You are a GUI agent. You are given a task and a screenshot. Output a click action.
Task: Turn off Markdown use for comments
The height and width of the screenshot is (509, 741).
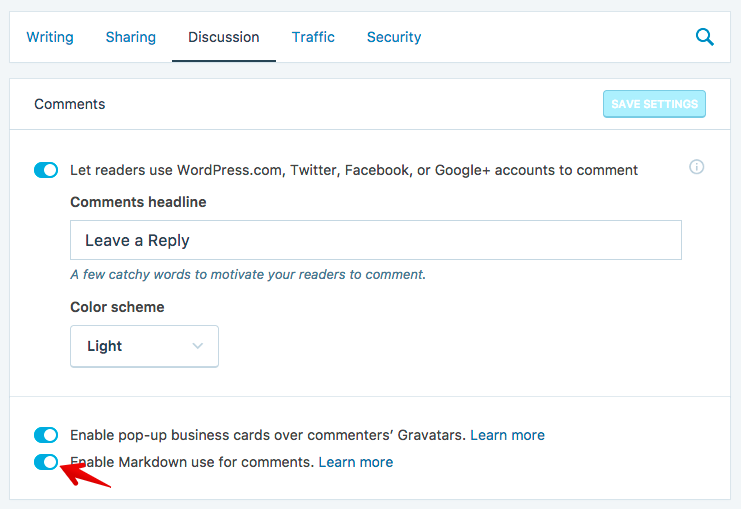click(x=46, y=462)
